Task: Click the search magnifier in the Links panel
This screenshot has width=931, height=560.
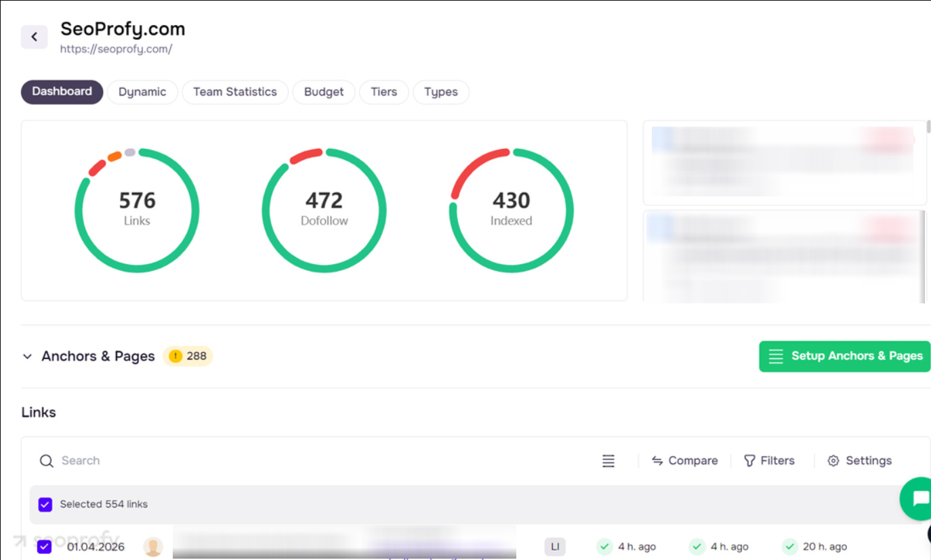Action: pos(46,460)
